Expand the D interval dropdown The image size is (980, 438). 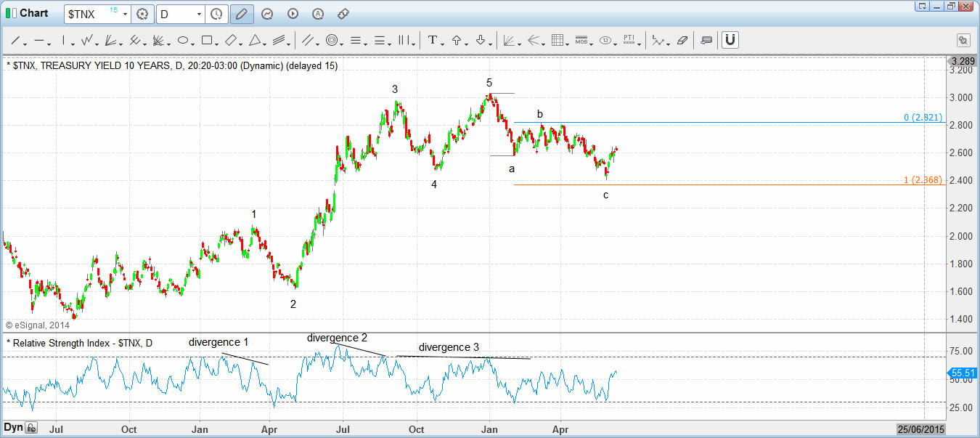coord(198,14)
